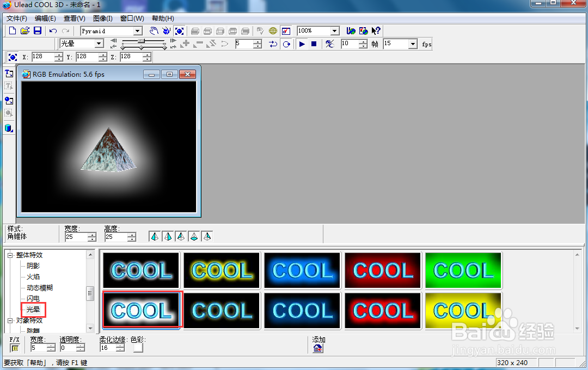The width and height of the screenshot is (588, 370).
Task: Pick the white glow COOL thumbnail
Action: click(x=141, y=310)
